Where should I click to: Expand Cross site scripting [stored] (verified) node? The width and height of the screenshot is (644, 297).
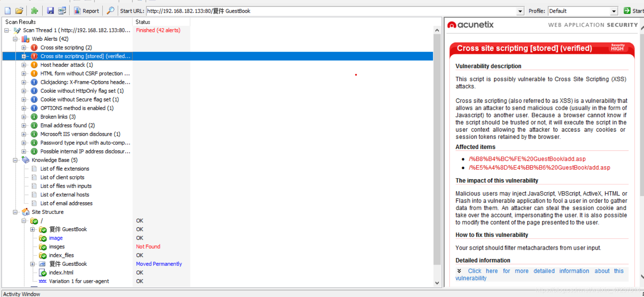pyautogui.click(x=24, y=56)
